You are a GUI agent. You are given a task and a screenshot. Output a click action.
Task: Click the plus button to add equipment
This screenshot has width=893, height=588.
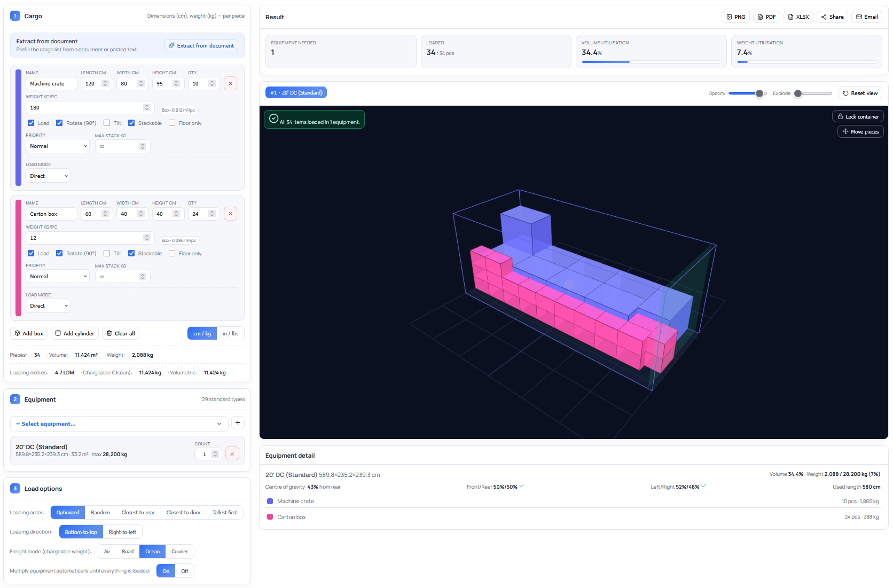(238, 423)
